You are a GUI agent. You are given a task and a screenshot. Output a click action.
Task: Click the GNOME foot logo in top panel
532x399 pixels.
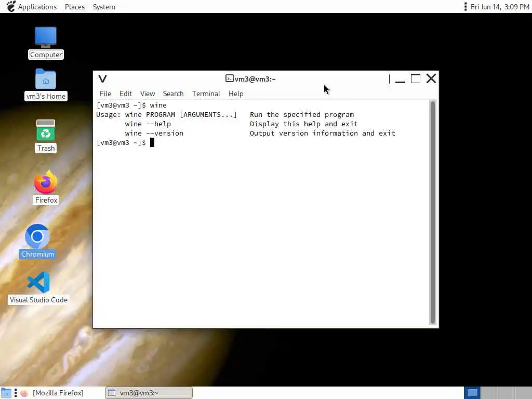point(11,6)
